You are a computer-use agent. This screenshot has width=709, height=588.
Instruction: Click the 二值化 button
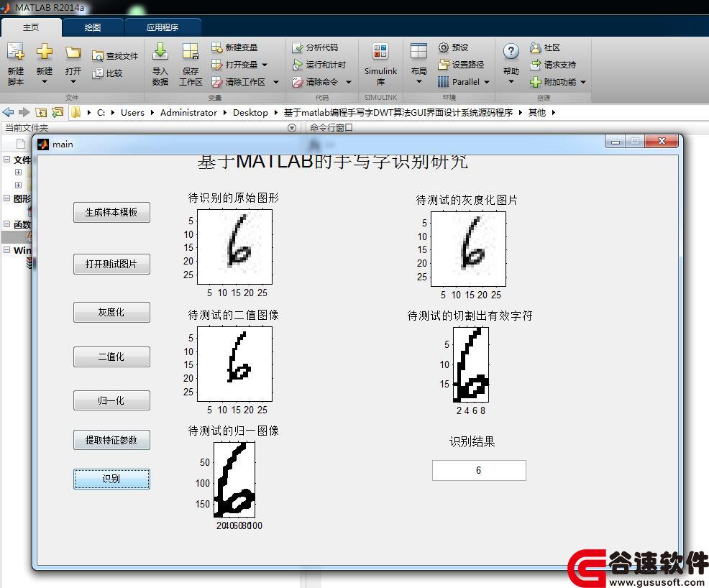111,357
